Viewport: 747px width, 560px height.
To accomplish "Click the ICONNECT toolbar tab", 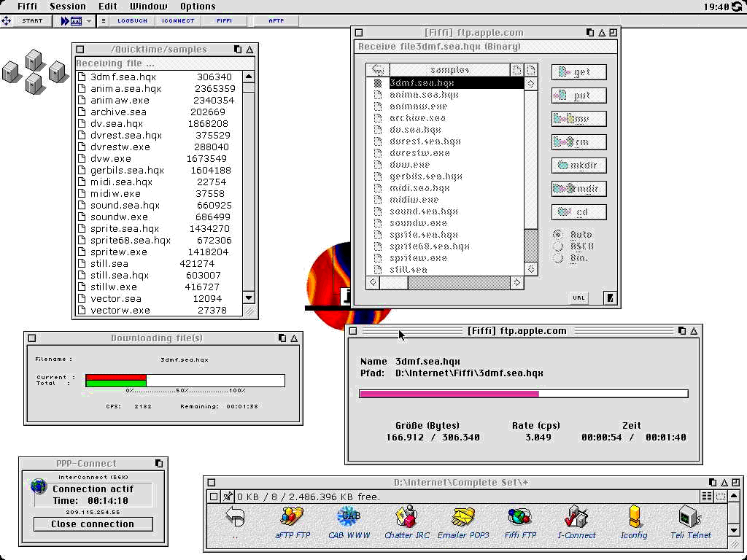I will (x=178, y=21).
